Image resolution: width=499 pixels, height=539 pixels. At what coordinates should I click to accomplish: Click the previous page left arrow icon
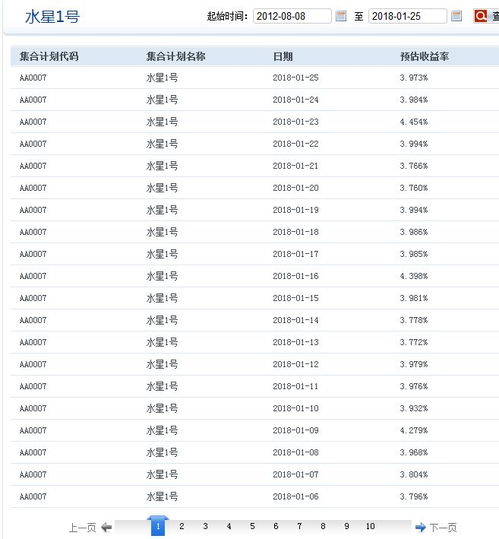pos(107,527)
